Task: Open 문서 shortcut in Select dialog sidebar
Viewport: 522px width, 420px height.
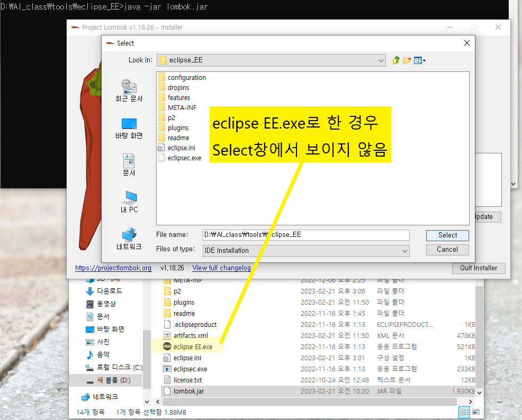Action: coord(129,165)
